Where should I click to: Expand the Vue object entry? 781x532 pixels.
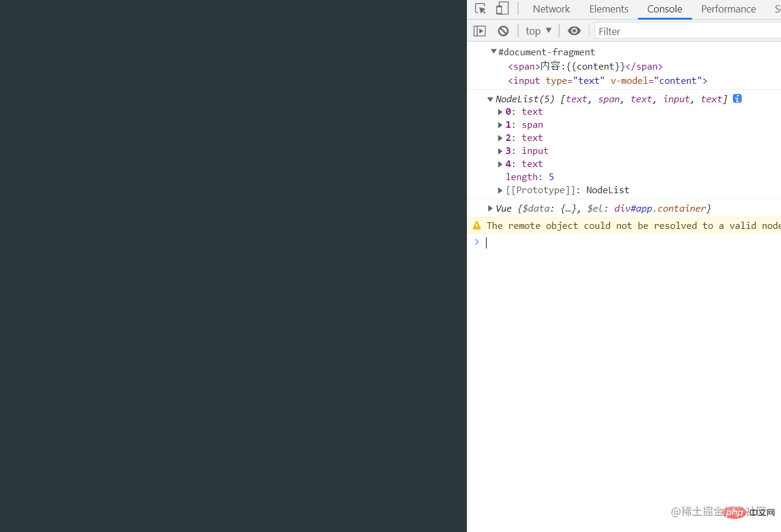point(490,208)
